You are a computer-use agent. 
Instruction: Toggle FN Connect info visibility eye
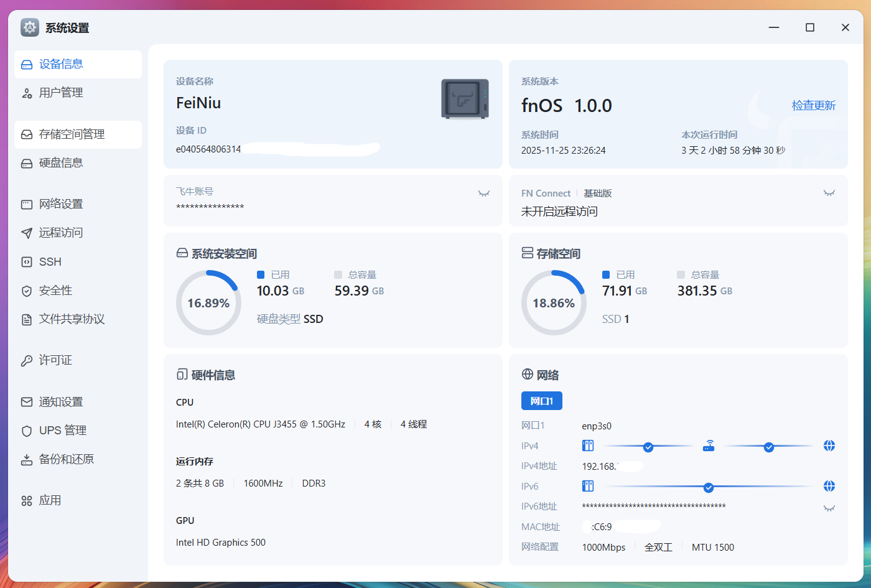(829, 193)
